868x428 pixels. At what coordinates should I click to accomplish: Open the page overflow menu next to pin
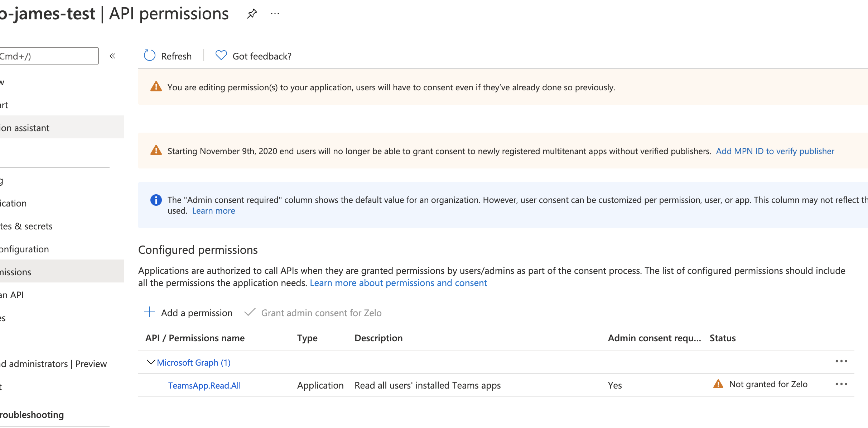[275, 14]
